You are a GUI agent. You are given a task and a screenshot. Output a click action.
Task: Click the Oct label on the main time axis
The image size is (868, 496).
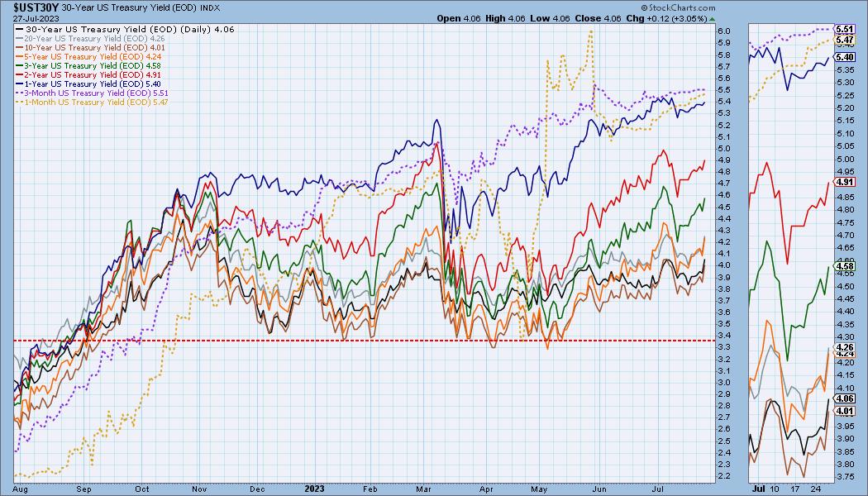(x=142, y=489)
